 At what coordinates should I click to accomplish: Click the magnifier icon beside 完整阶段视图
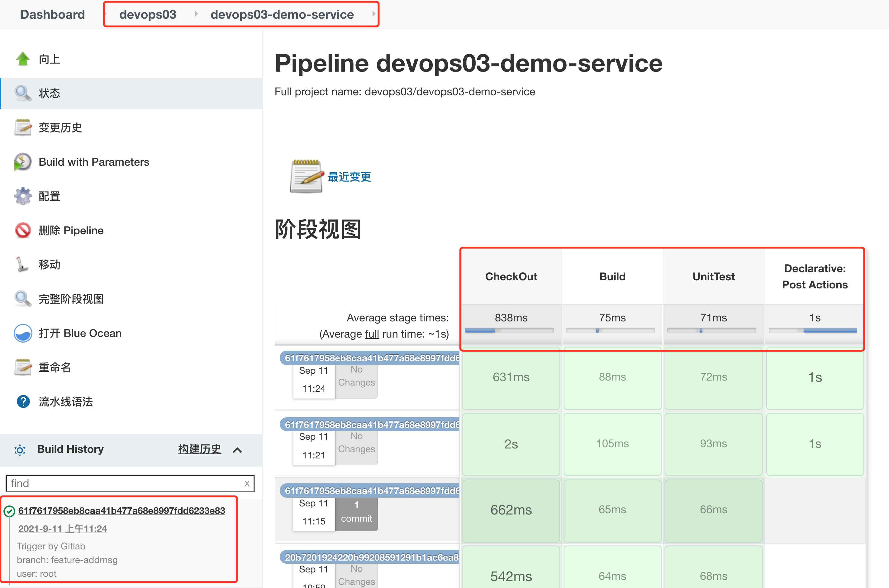[x=23, y=299]
